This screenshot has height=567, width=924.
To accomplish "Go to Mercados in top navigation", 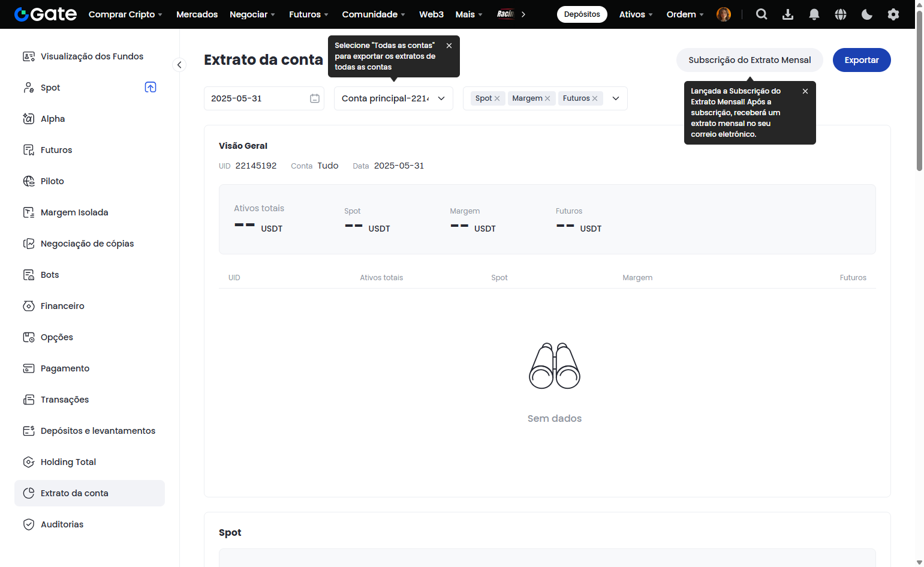I will pos(197,14).
